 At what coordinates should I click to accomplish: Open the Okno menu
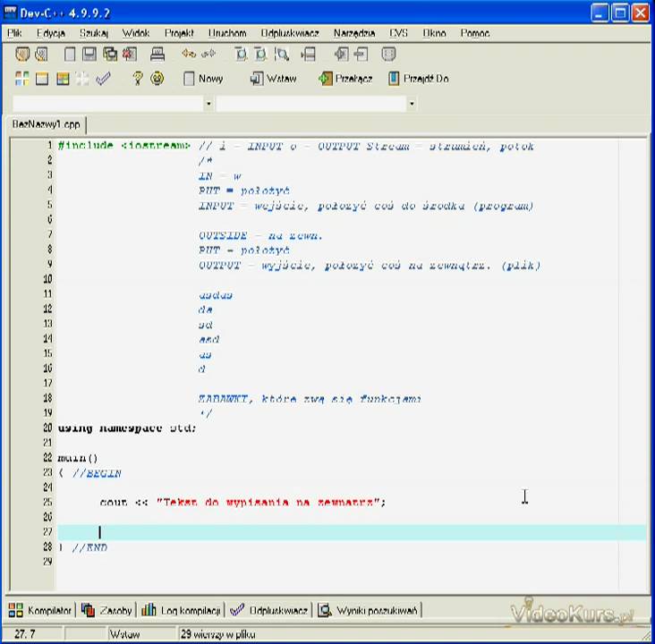click(434, 33)
